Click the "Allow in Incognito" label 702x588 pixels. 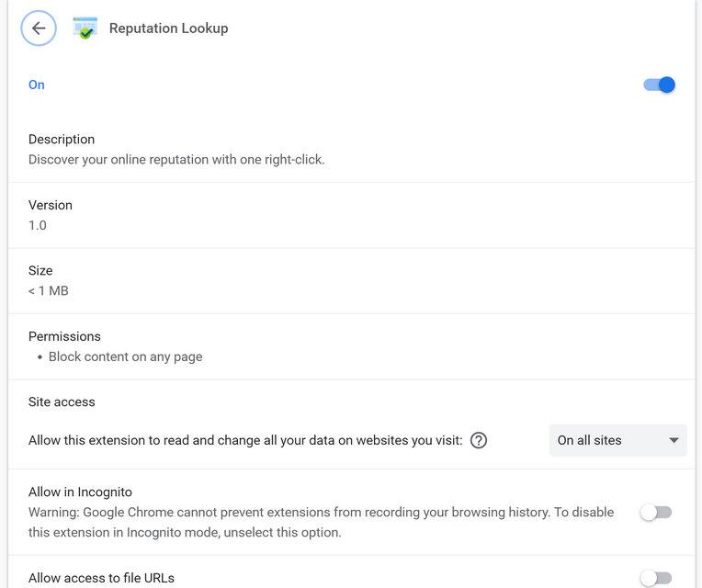click(x=80, y=492)
